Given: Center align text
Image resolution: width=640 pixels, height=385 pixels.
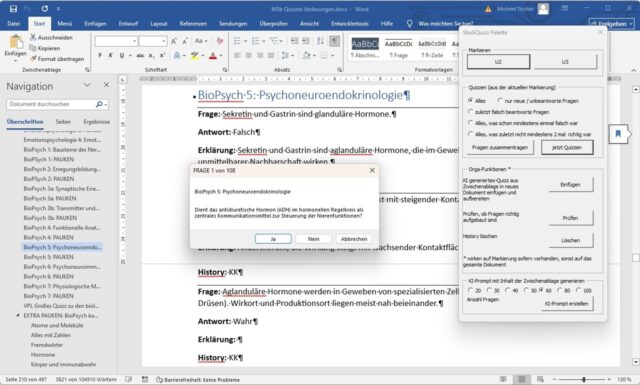Looking at the screenshot, I should [x=249, y=55].
